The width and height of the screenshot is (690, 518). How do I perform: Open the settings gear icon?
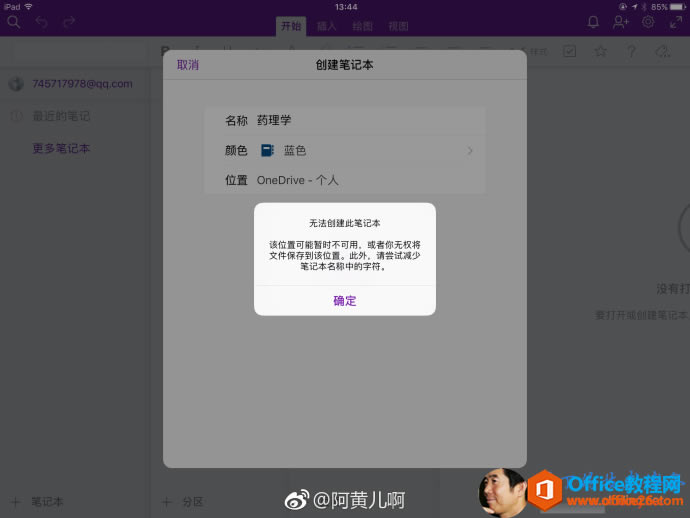coord(648,22)
